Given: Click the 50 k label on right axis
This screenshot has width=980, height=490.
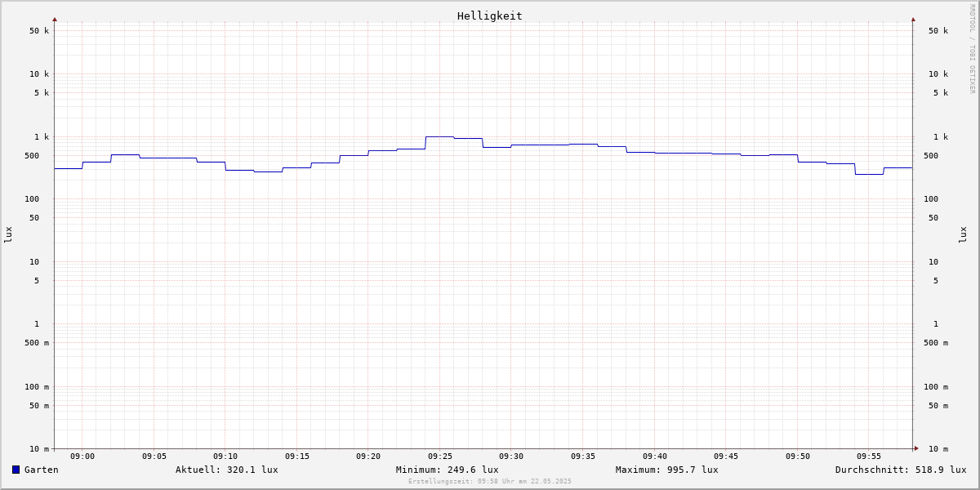Looking at the screenshot, I should pyautogui.click(x=938, y=31).
